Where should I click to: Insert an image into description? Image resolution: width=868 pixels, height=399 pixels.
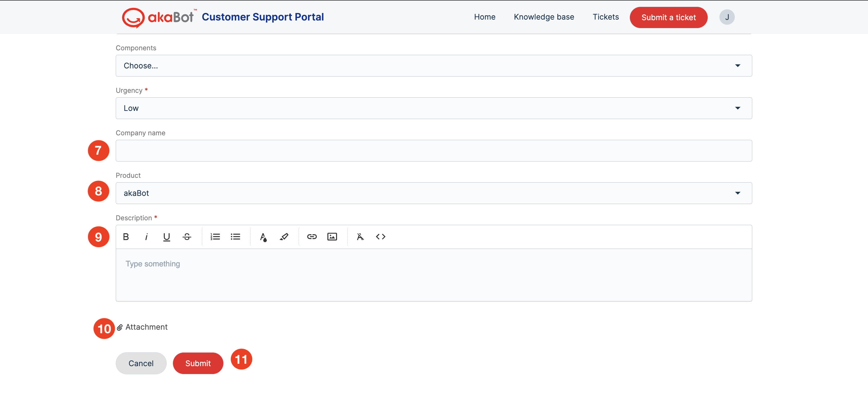coord(332,237)
